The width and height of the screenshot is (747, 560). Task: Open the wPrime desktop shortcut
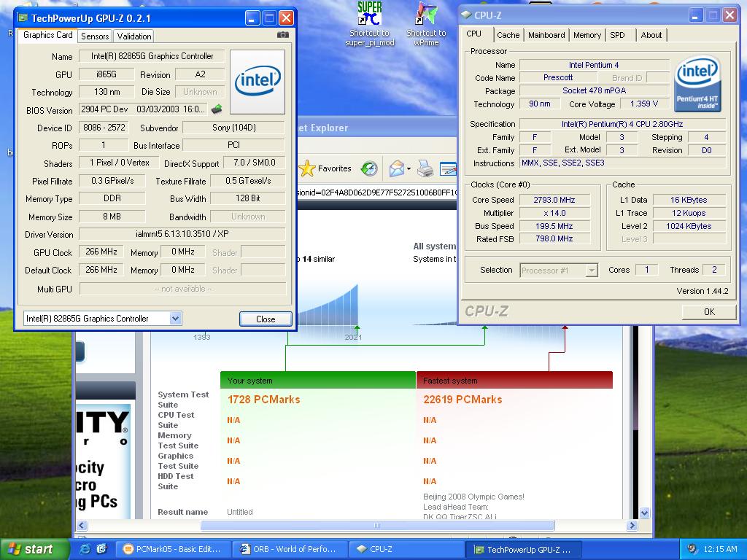tap(426, 24)
